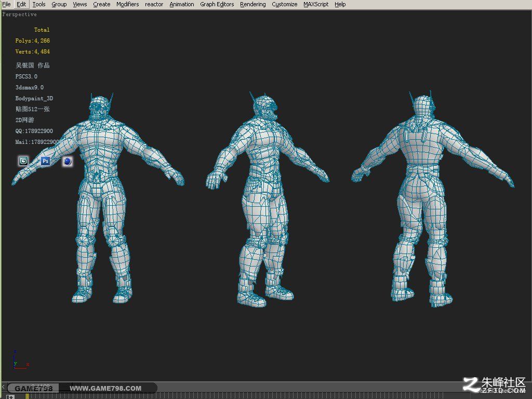Image resolution: width=532 pixels, height=399 pixels.
Task: Click the QQ:178922900 text line
Action: pos(34,131)
